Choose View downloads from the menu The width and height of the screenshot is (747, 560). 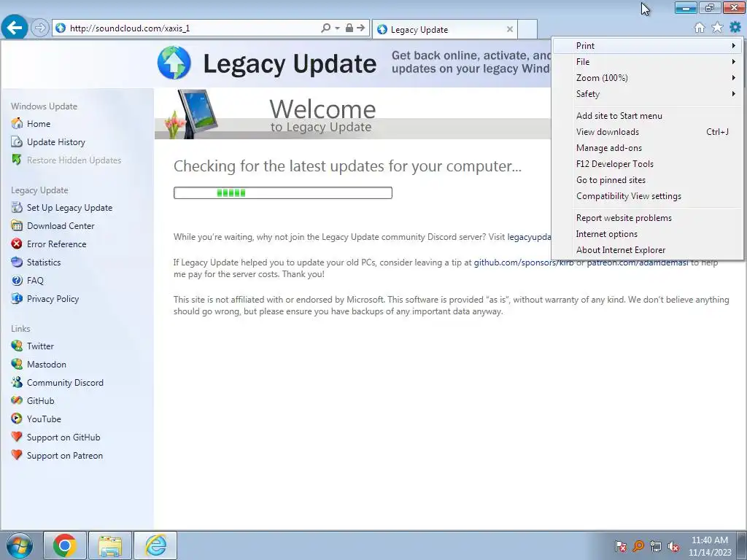[647, 132]
